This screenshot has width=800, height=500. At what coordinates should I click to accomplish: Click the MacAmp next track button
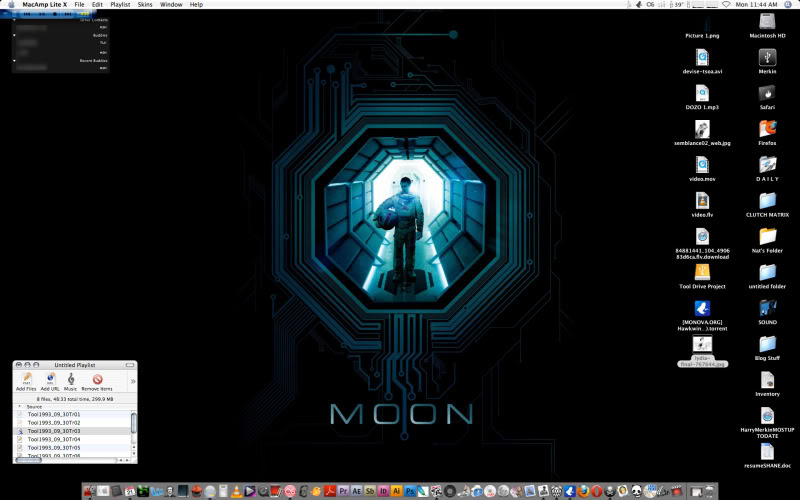pos(68,14)
